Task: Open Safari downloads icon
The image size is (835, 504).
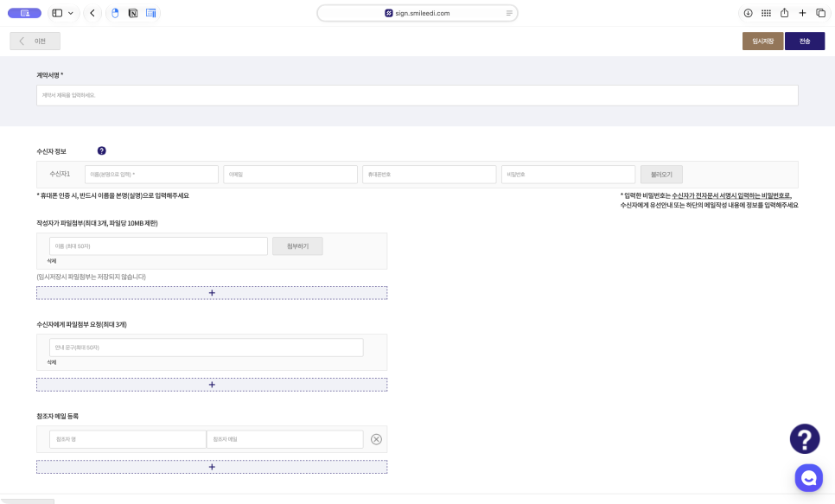Action: click(749, 13)
